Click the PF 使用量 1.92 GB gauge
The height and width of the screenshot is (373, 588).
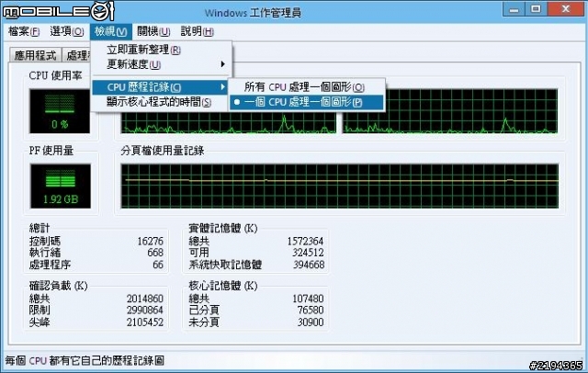click(61, 186)
